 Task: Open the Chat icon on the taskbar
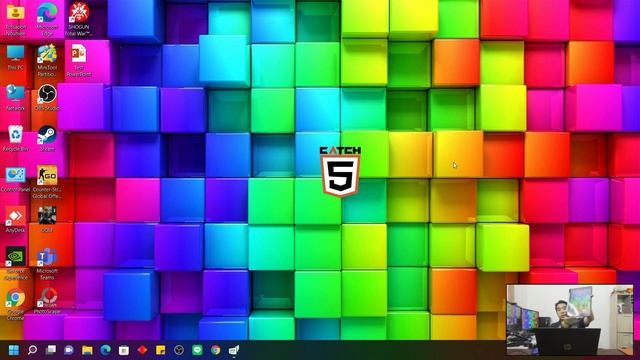pos(69,350)
